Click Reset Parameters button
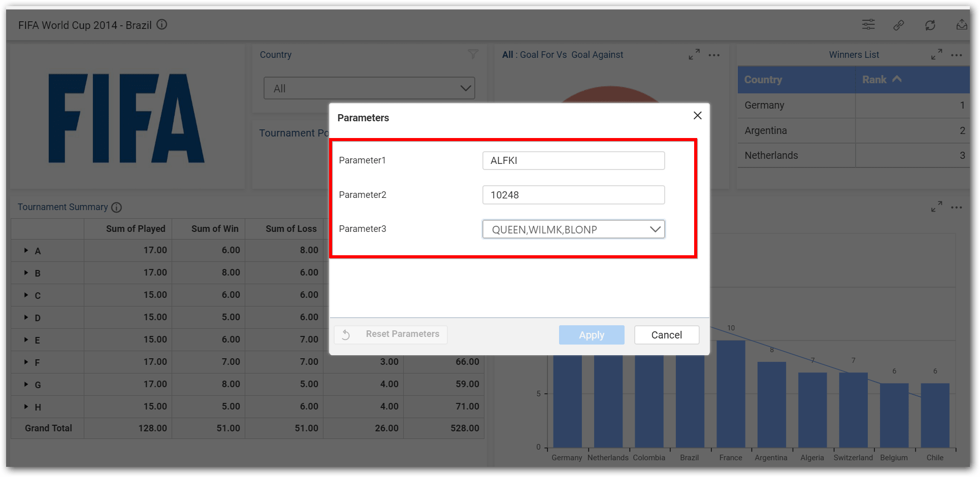The height and width of the screenshot is (477, 980). [x=390, y=334]
